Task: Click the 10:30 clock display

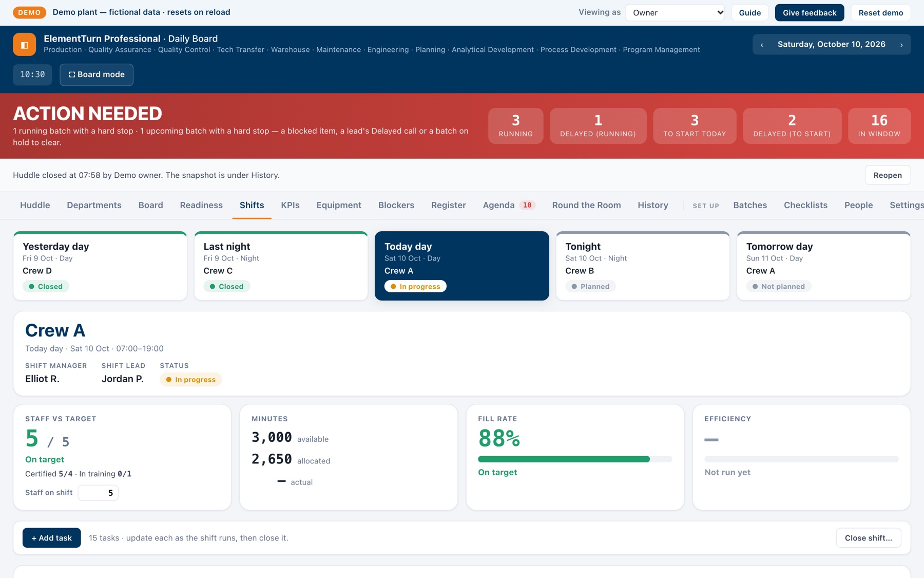Action: (32, 74)
